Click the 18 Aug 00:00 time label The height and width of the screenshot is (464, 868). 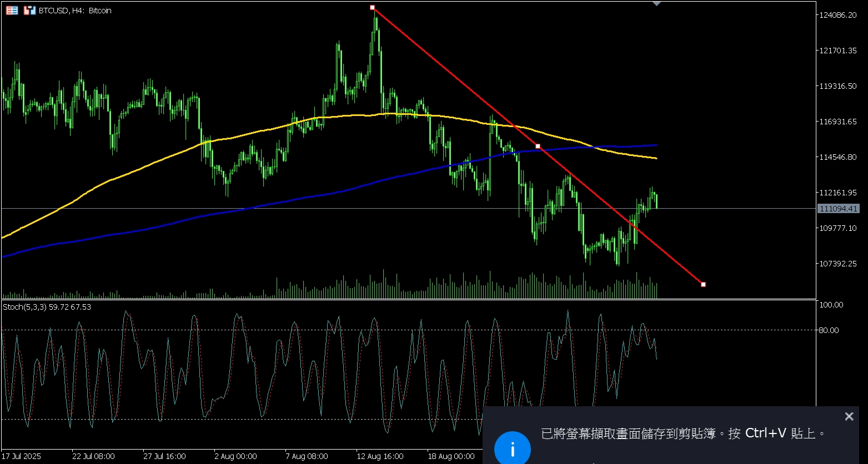coord(451,456)
